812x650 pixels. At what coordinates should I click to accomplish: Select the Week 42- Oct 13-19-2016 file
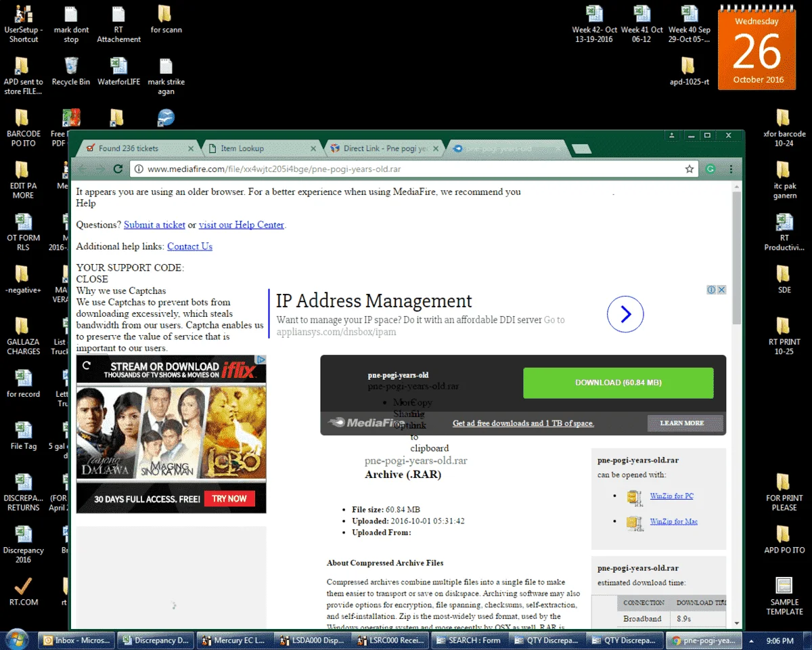(x=594, y=24)
